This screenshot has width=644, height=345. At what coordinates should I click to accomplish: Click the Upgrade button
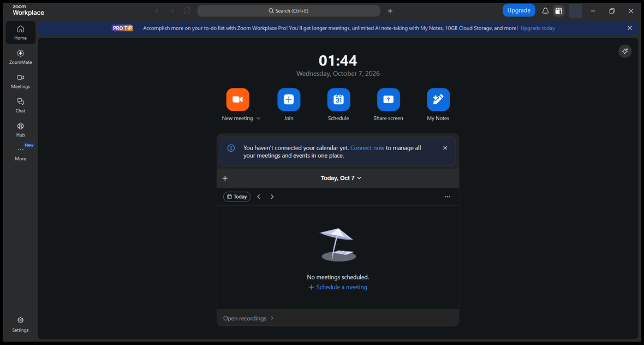pyautogui.click(x=518, y=11)
